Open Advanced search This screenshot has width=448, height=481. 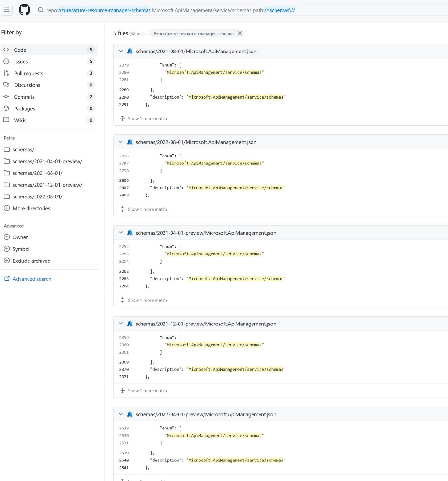point(32,279)
